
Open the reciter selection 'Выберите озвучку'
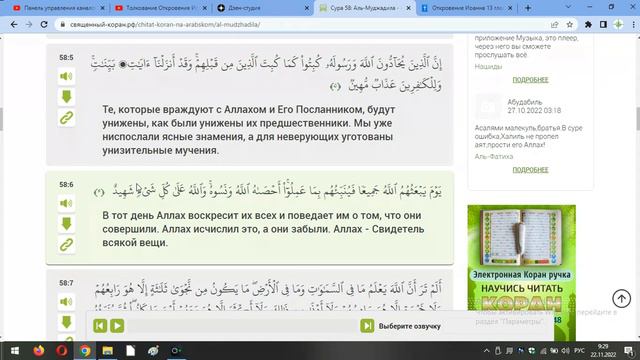click(x=409, y=326)
